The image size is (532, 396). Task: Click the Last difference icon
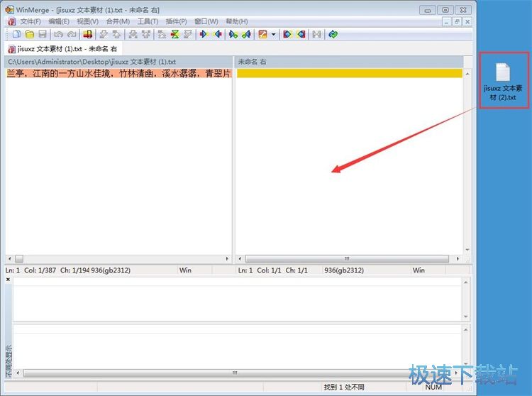(x=188, y=34)
